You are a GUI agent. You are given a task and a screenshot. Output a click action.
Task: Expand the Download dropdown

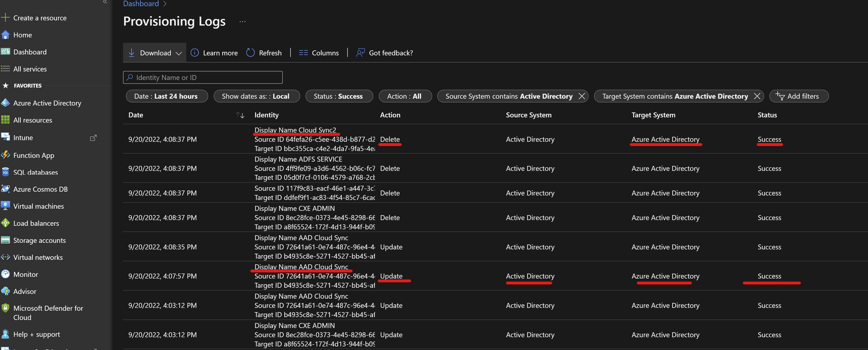tap(179, 53)
